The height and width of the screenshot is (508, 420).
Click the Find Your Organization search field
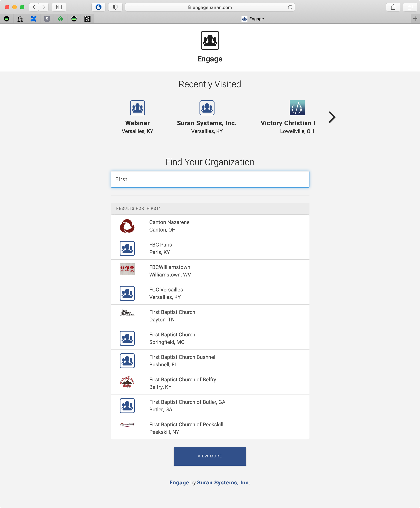210,179
